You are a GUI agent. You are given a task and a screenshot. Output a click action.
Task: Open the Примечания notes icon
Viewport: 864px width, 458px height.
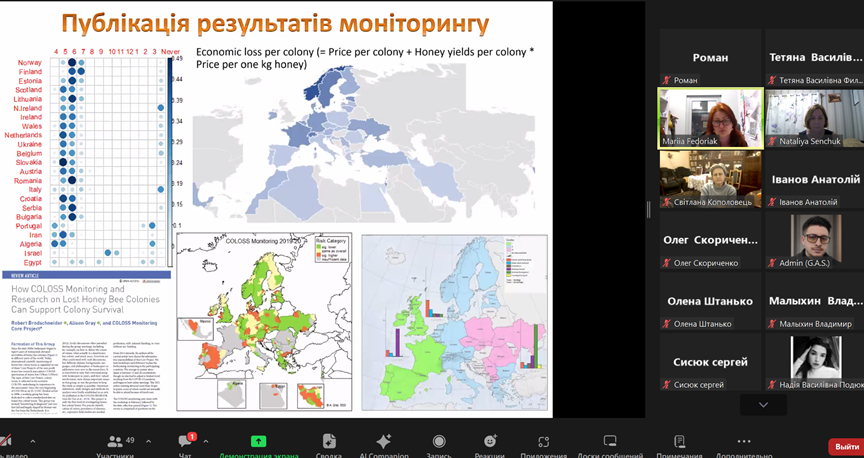coord(679,443)
